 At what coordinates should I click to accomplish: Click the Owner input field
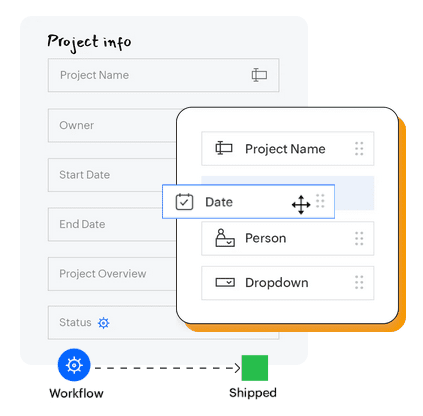112,125
